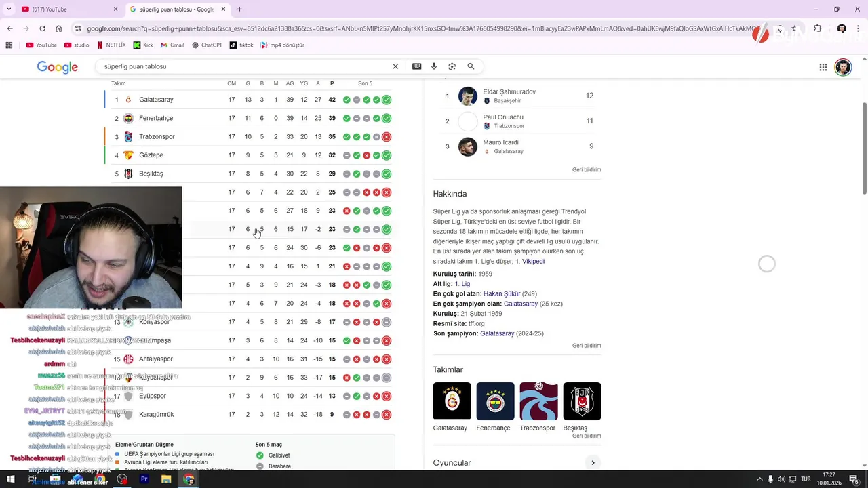
Task: Open Chrome apps shortcut in bookmarks bar
Action: coord(9,45)
